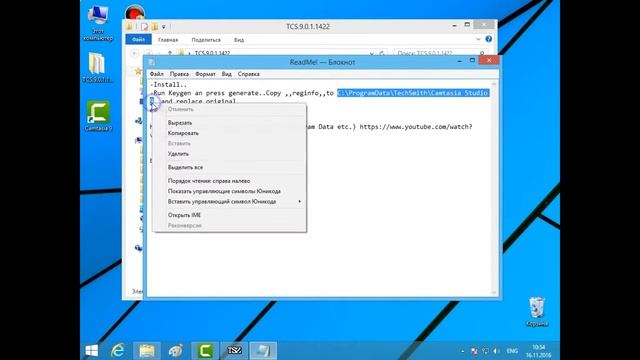Click the highlighted C:\ProgramData\TechSmith path text
640x360 pixels.
pos(413,93)
